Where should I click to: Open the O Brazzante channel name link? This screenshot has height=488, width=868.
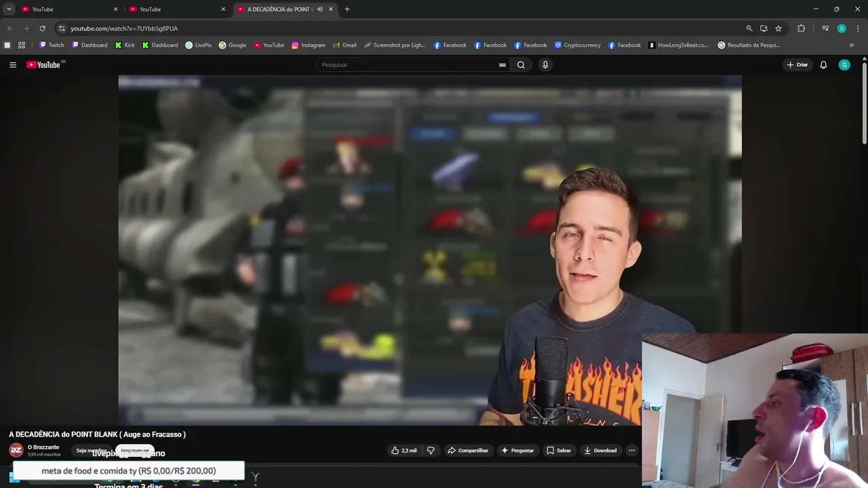coord(43,447)
